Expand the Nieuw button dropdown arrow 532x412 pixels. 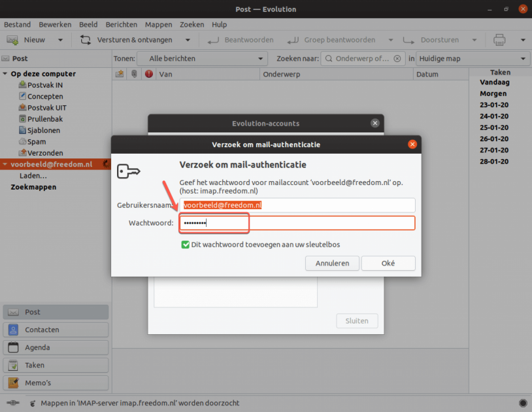(x=61, y=40)
